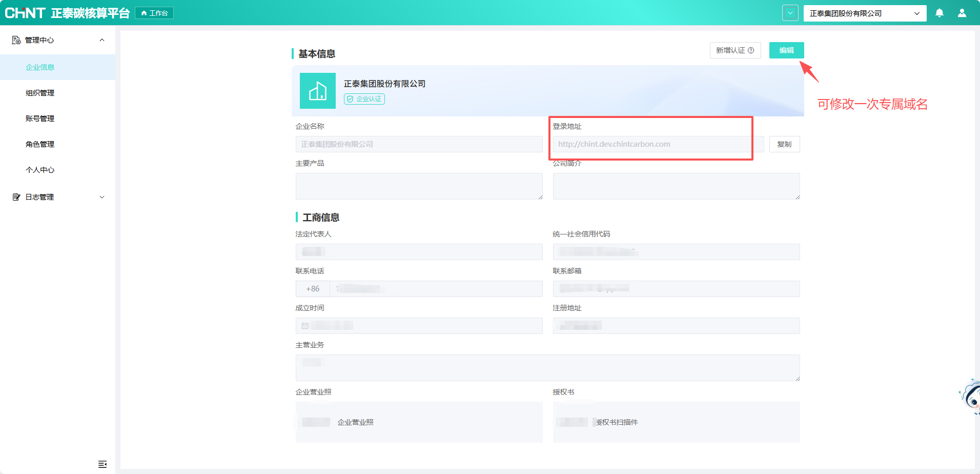
Task: Click the company building logo icon
Action: pos(318,91)
